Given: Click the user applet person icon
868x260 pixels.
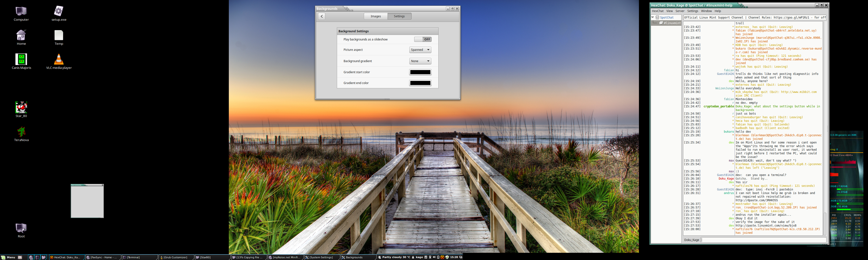Looking at the screenshot, I should 413,257.
